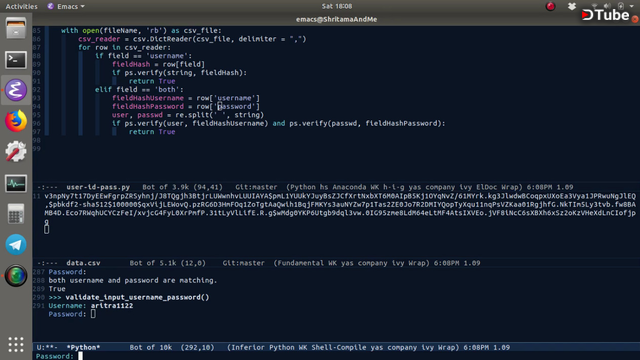The image size is (640, 360).
Task: Show the applications grid
Action: coord(16,344)
